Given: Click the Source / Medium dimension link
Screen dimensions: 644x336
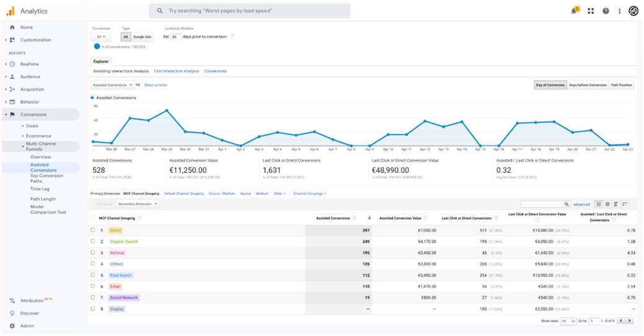Looking at the screenshot, I should click(222, 193).
